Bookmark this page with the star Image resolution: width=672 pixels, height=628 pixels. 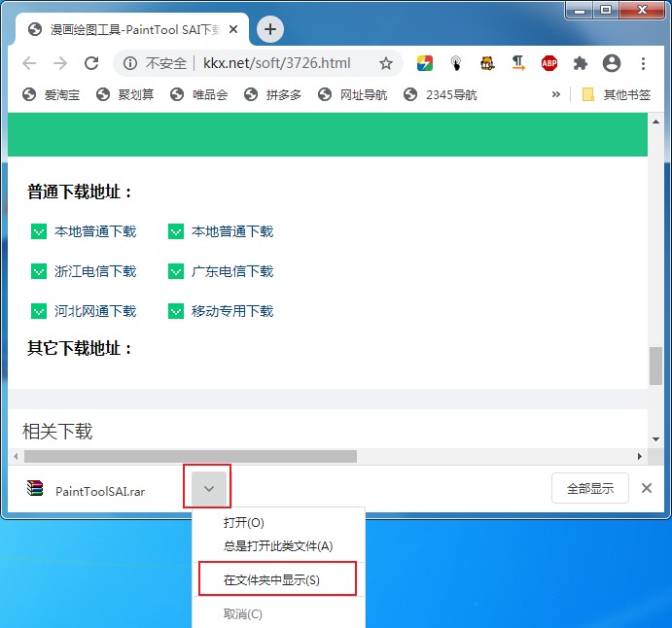386,63
